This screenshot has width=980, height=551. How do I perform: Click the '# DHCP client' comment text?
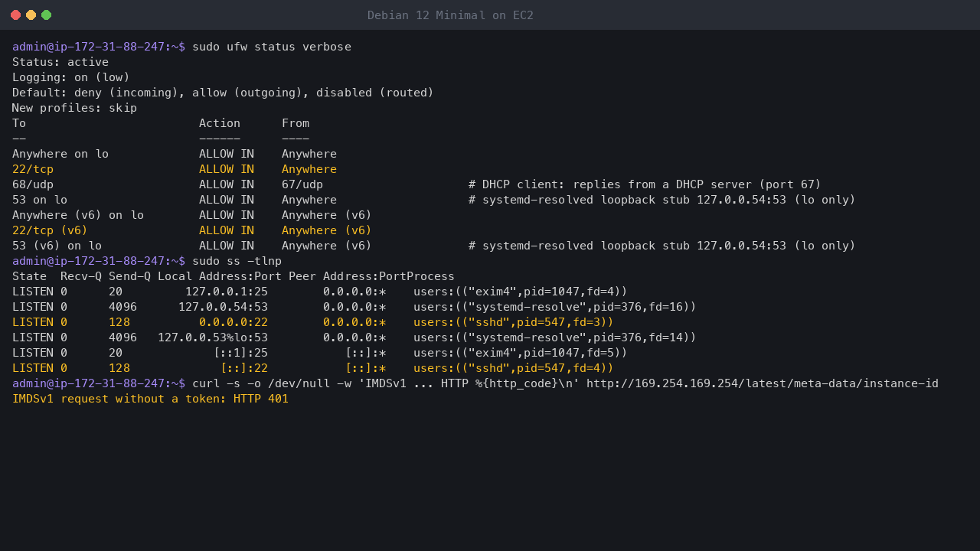(645, 184)
